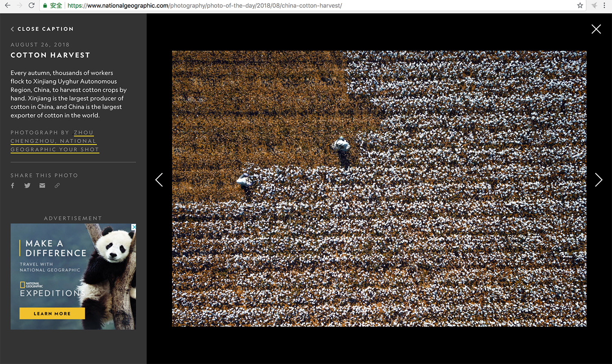Share this photo on Twitter

(x=27, y=185)
